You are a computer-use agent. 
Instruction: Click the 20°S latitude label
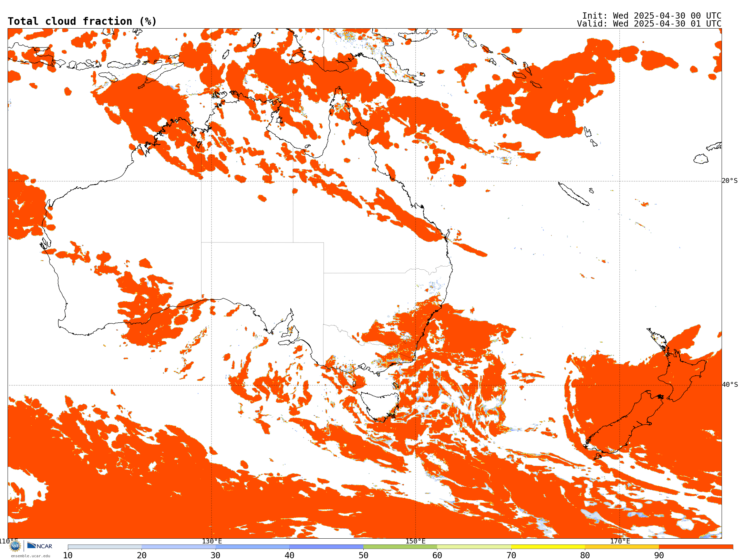(x=730, y=181)
